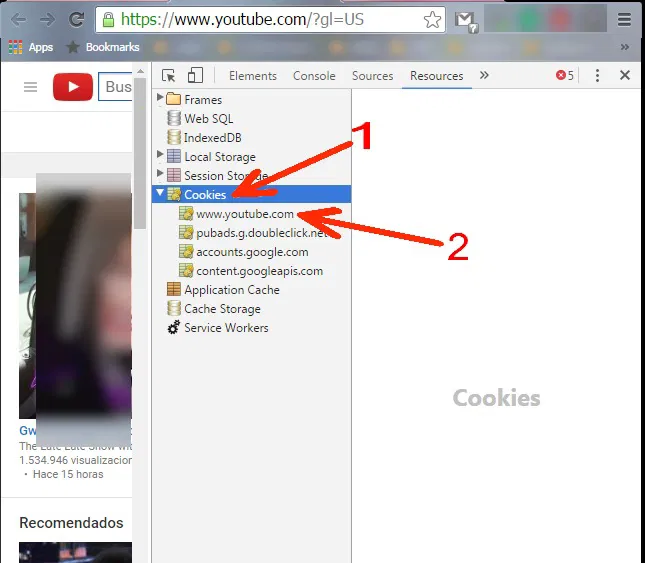Expand the Local Storage tree node
This screenshot has width=645, height=563.
(160, 156)
